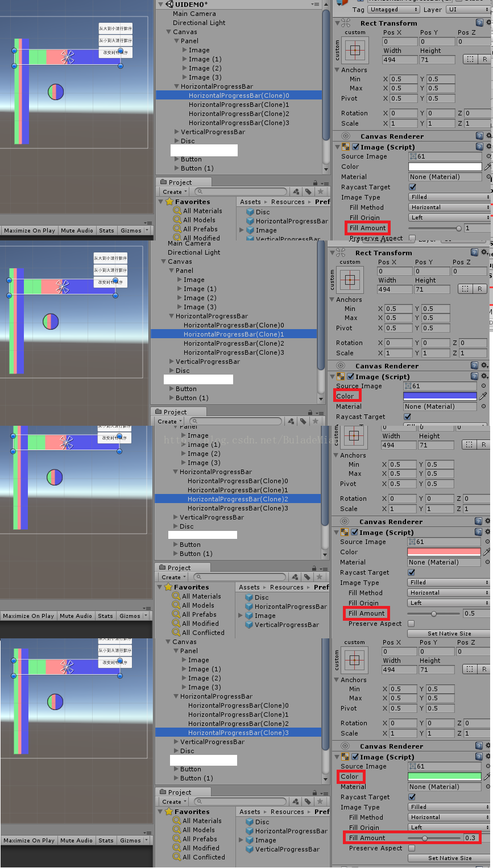Open anchor presets box in the Clone)0 inspector

coord(355,51)
